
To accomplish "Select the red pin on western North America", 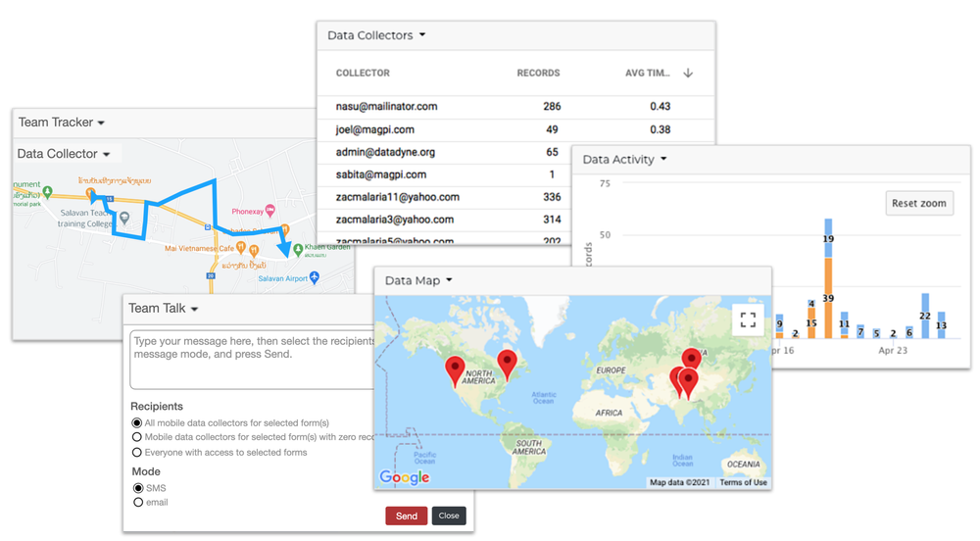I will coord(455,371).
